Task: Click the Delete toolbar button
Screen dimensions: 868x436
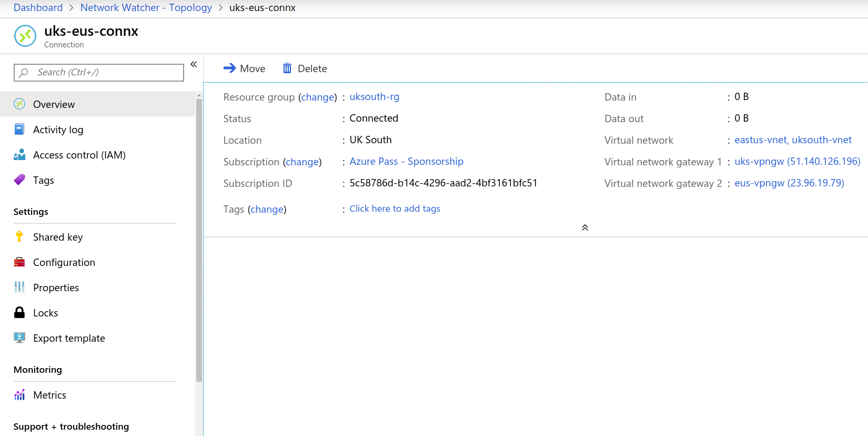Action: click(x=305, y=68)
